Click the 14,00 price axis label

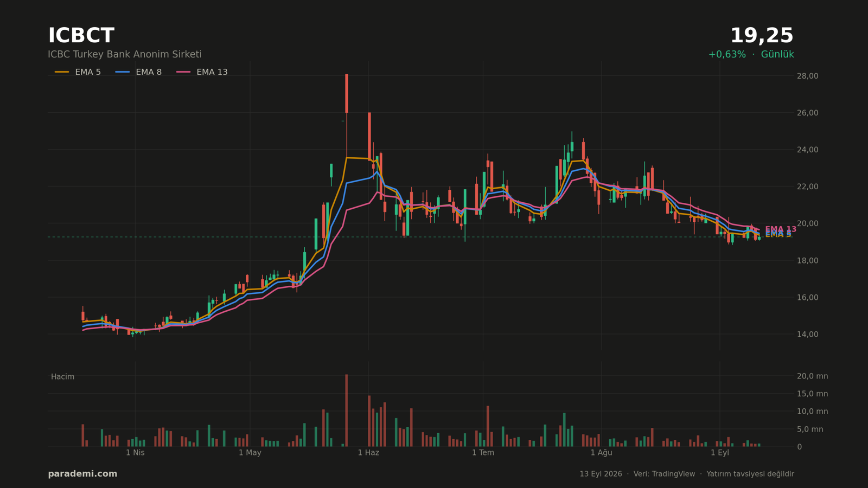pyautogui.click(x=807, y=334)
